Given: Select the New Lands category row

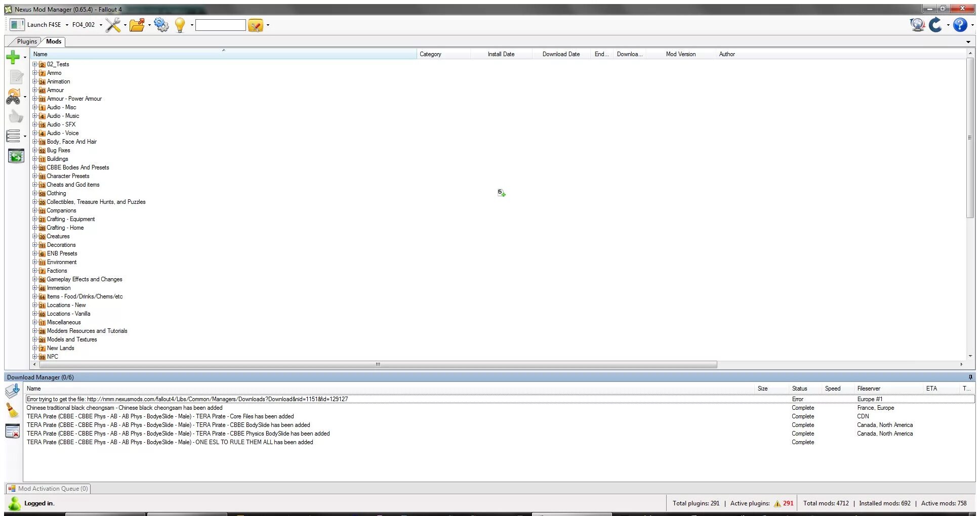Looking at the screenshot, I should click(x=61, y=348).
